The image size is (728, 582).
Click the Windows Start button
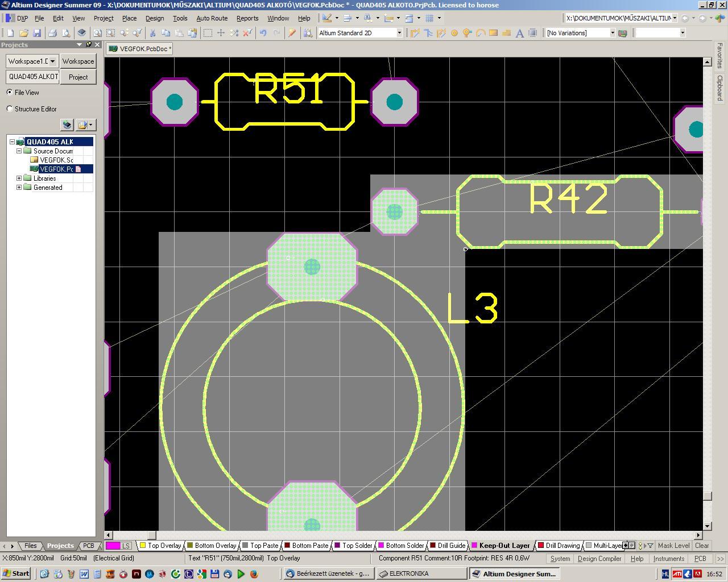pos(15,574)
